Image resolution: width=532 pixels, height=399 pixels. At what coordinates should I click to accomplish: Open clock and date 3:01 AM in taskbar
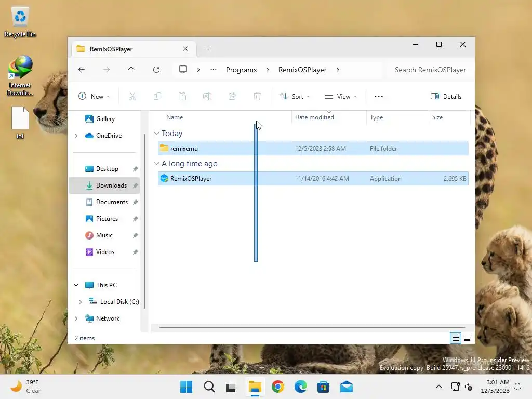pyautogui.click(x=495, y=387)
